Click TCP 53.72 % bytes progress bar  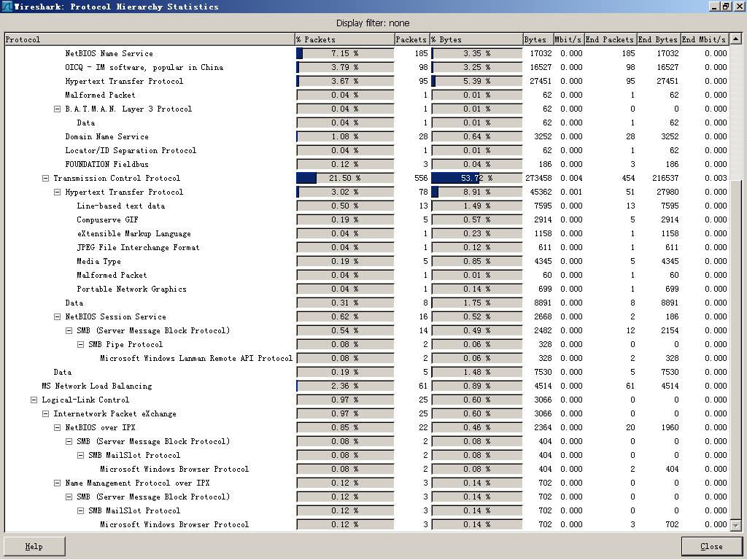pos(477,178)
